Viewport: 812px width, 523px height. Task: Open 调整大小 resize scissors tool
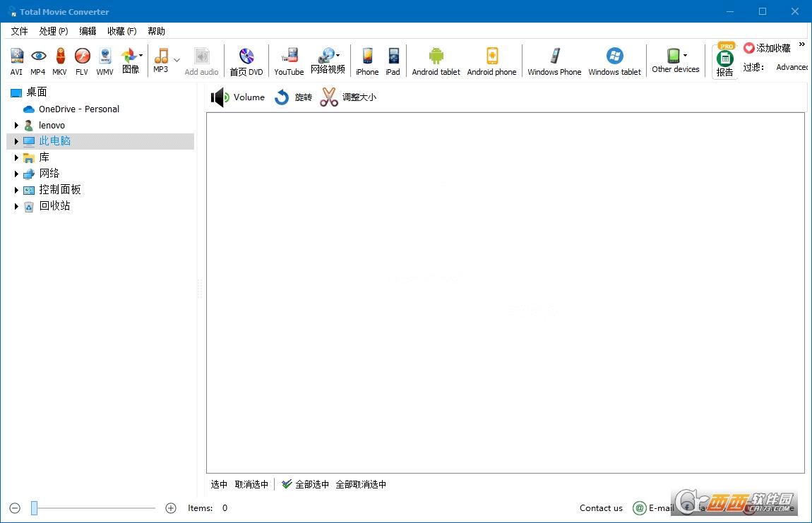(348, 97)
